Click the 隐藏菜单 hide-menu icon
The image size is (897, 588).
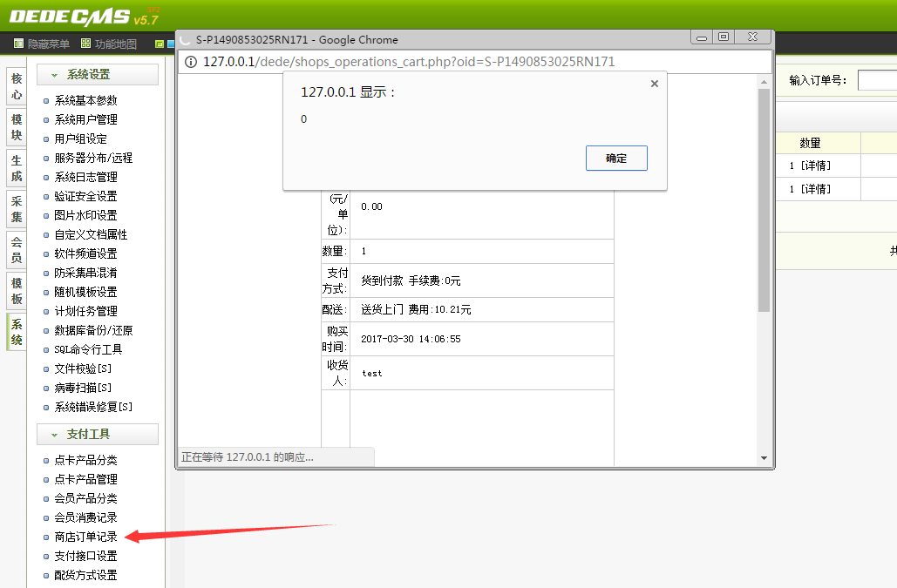click(18, 44)
